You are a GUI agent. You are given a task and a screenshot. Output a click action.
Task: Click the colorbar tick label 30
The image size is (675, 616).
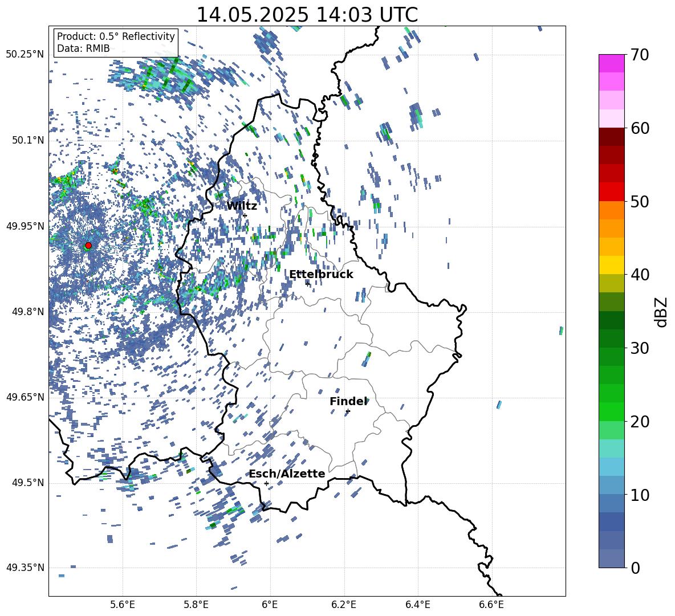coord(640,348)
